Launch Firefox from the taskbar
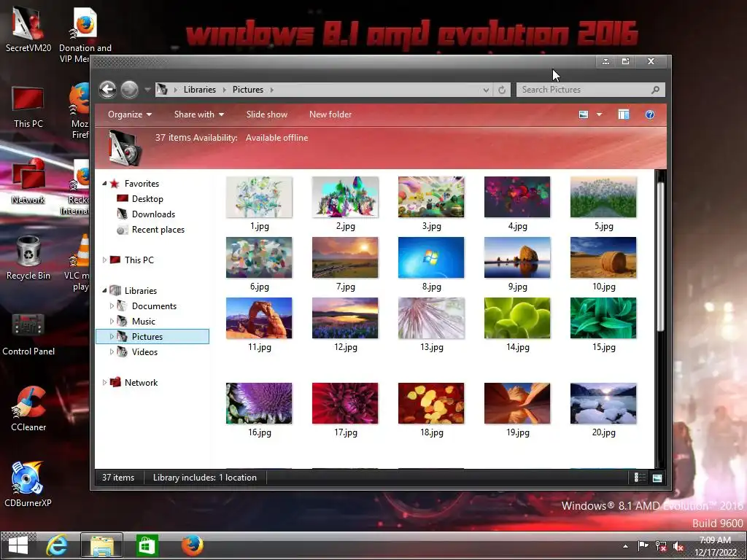 pos(192,545)
